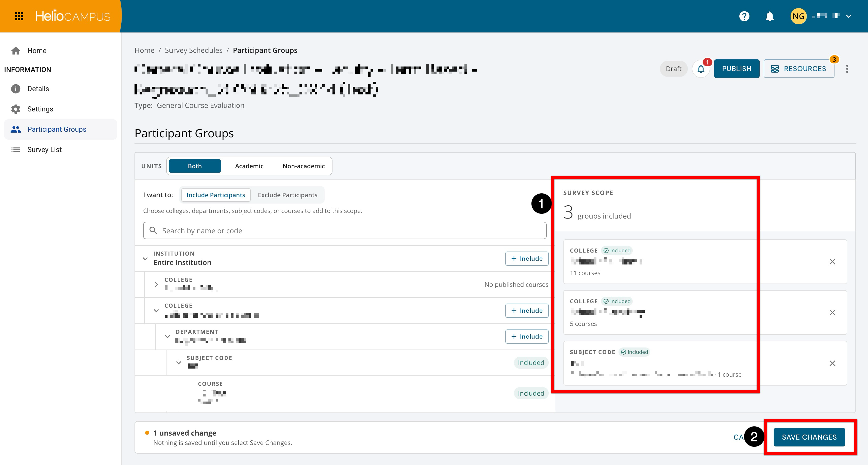868x465 pixels.
Task: Click Survey Schedules breadcrumb link
Action: (193, 50)
